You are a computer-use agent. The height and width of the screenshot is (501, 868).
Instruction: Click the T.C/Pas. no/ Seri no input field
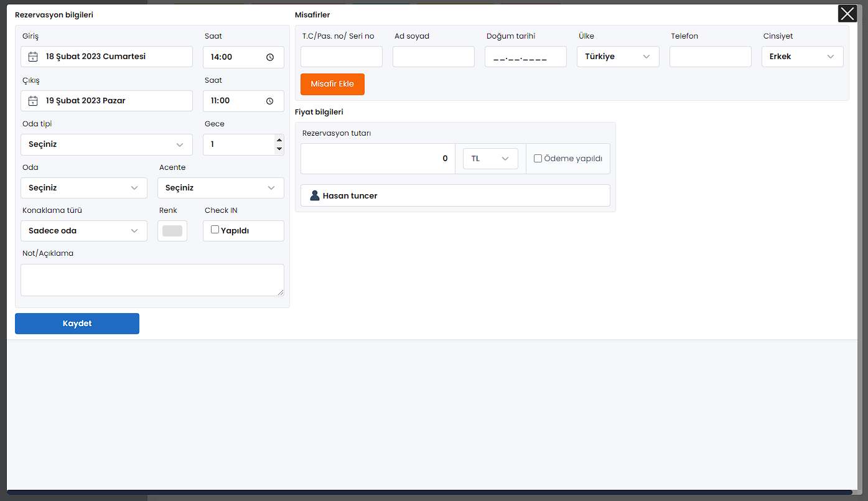click(342, 57)
